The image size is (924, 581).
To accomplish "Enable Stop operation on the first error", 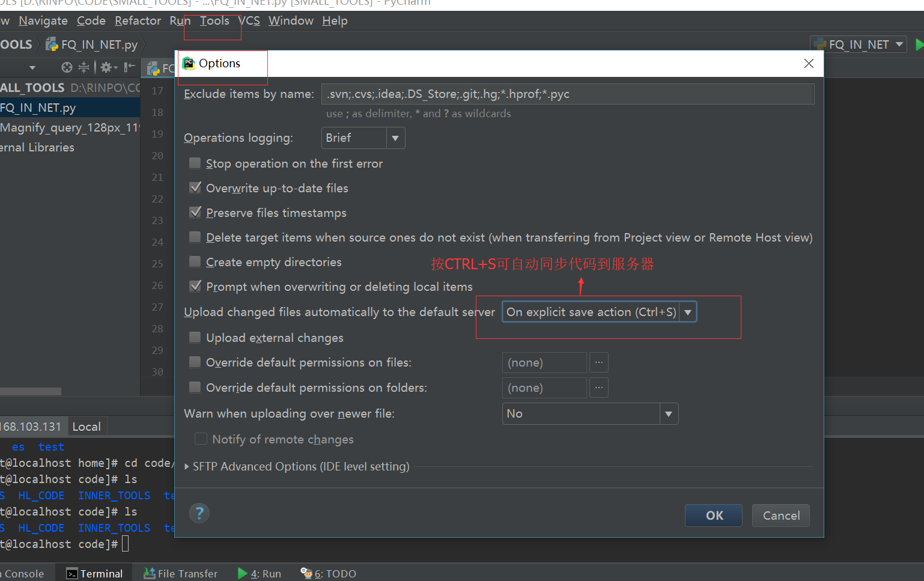I will click(x=195, y=163).
